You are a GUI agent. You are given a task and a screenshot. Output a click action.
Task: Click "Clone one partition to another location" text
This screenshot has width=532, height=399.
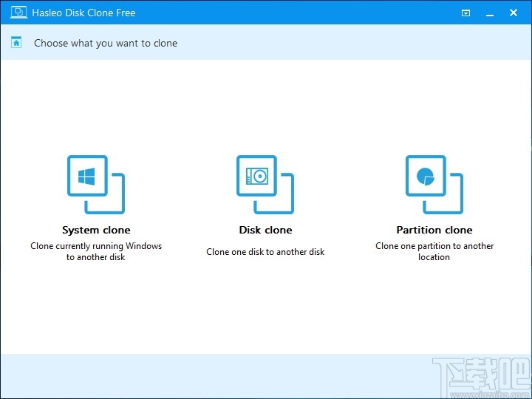tap(434, 251)
